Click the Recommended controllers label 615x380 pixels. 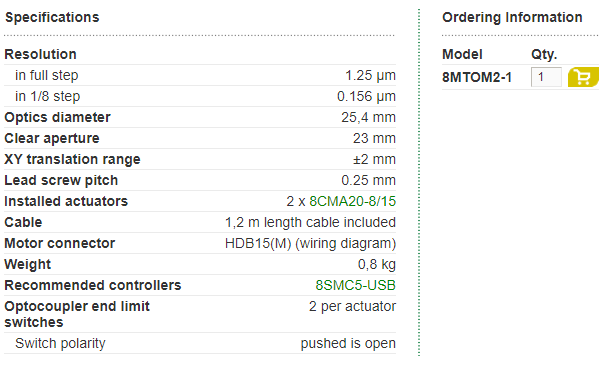93,285
